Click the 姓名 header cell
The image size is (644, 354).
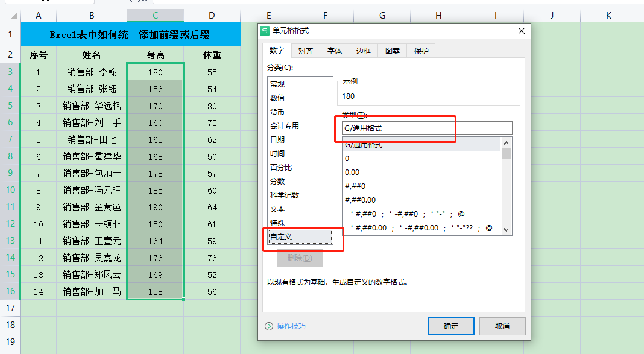pos(92,55)
